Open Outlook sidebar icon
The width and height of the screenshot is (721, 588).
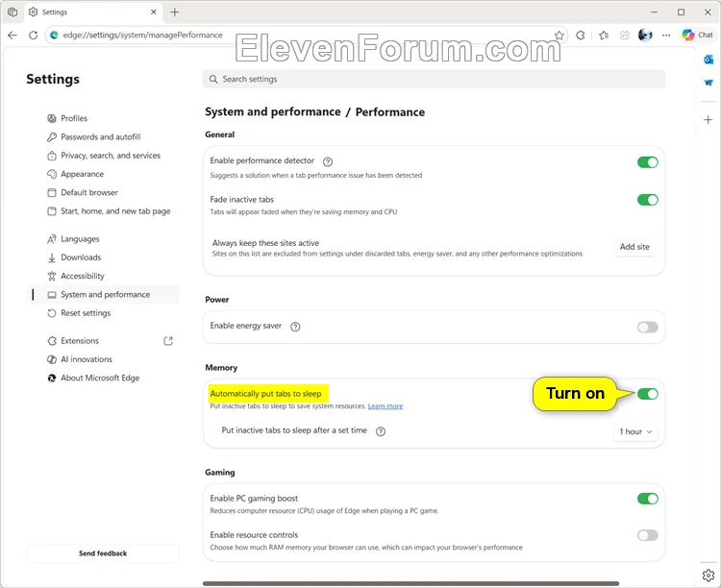[x=709, y=60]
